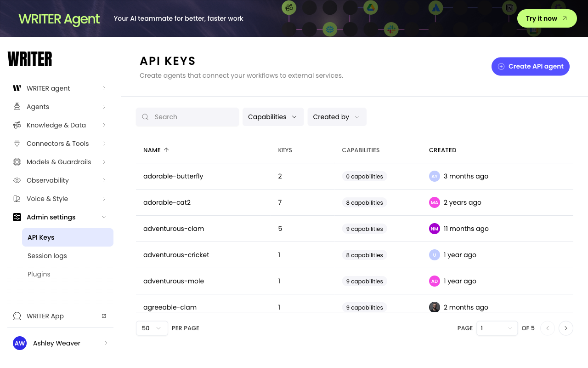
Task: Click the Search input field
Action: tap(187, 117)
